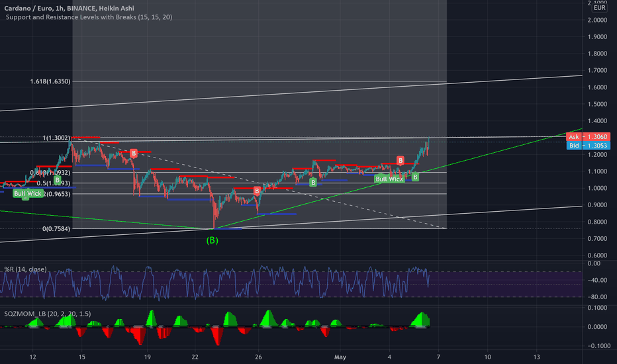Click the green B break marker near April 13
617x364 pixels.
[x=58, y=180]
